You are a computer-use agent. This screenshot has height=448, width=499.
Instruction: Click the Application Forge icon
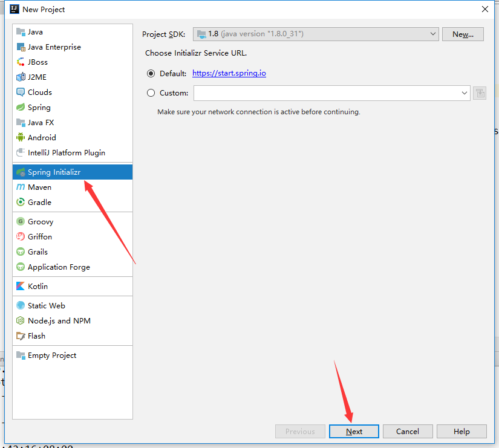tap(21, 267)
